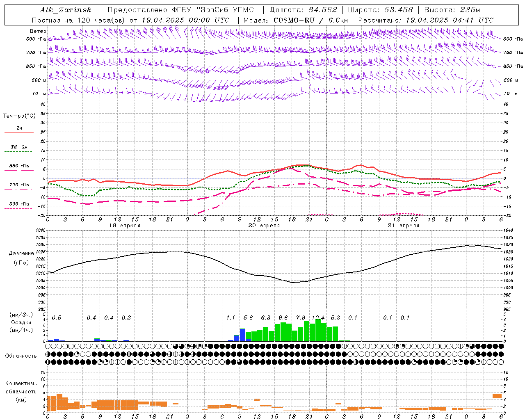Image resolution: width=525 pixels, height=420 pixels.
Task: Select the 'ЗапСиб УГМС' provider text
Action: (227, 10)
